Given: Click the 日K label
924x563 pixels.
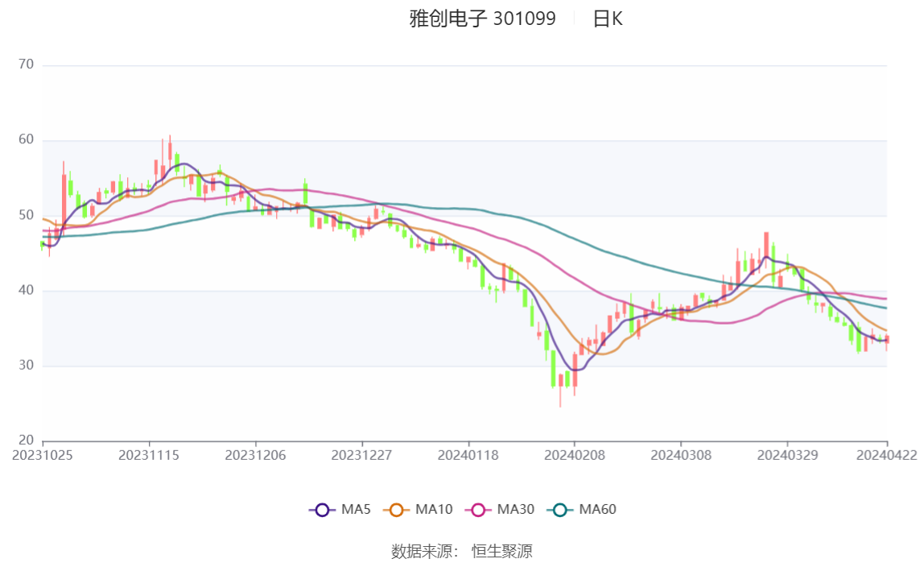Looking at the screenshot, I should 608,19.
